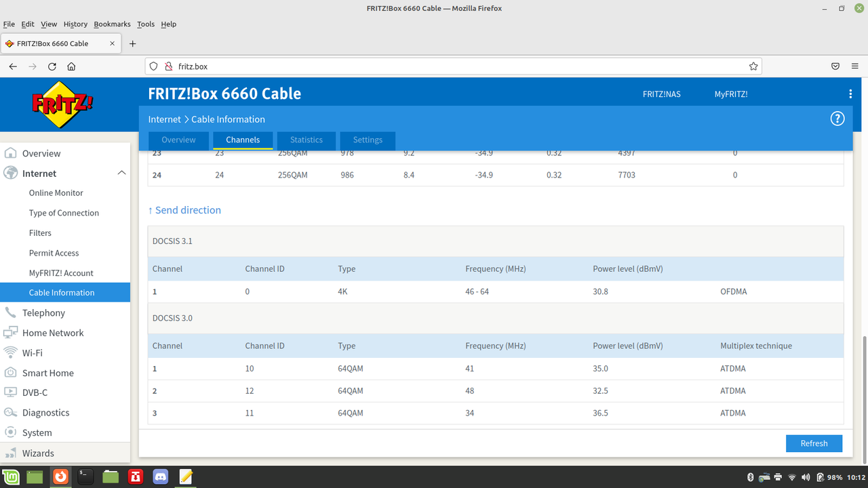Click the Send direction heading
The width and height of the screenshot is (868, 488).
click(184, 210)
